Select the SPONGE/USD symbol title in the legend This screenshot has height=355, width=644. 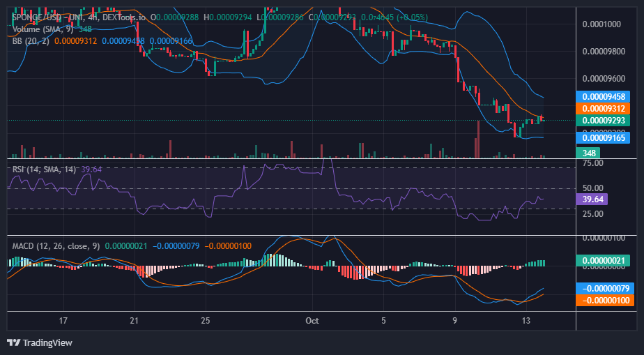click(78, 17)
